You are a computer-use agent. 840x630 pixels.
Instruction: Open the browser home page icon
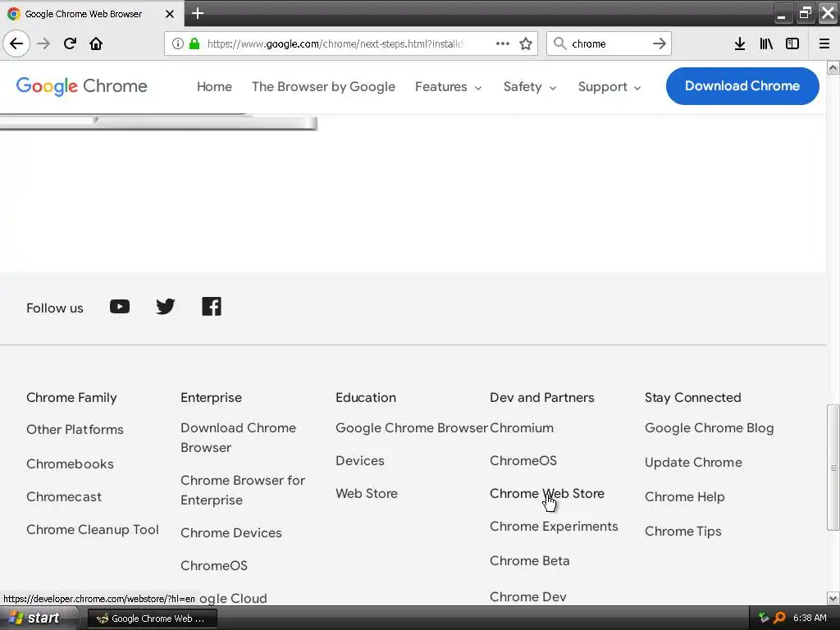click(96, 43)
